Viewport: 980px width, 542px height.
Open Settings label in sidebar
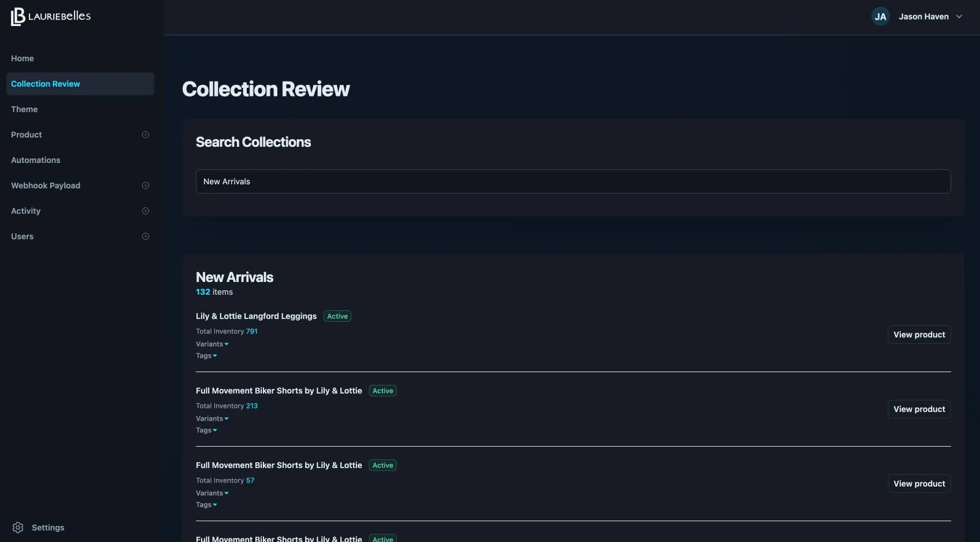click(x=48, y=528)
